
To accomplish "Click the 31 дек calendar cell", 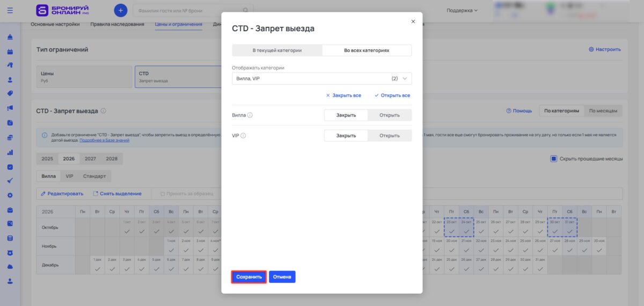I will pos(540,265).
